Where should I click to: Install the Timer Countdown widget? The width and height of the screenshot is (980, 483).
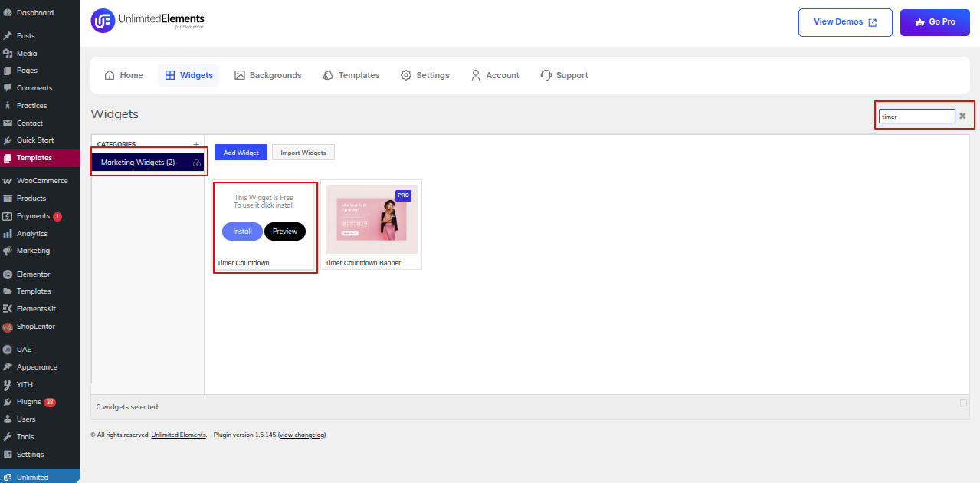[242, 232]
